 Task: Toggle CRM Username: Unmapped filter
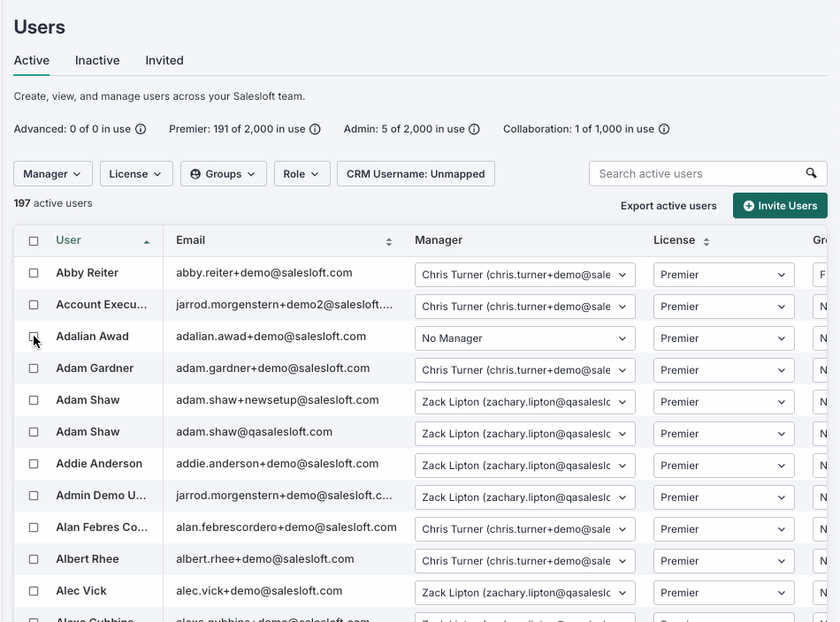(416, 174)
